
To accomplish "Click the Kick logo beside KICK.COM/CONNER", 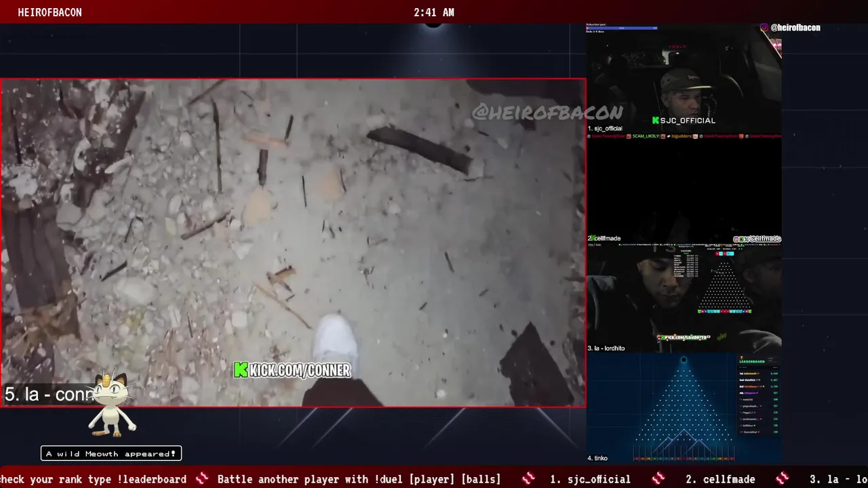I will click(x=241, y=370).
